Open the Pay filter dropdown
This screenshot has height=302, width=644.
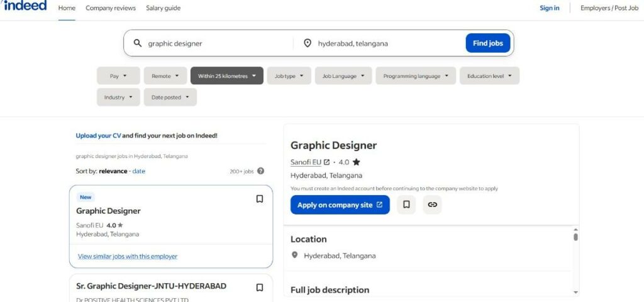pyautogui.click(x=118, y=76)
